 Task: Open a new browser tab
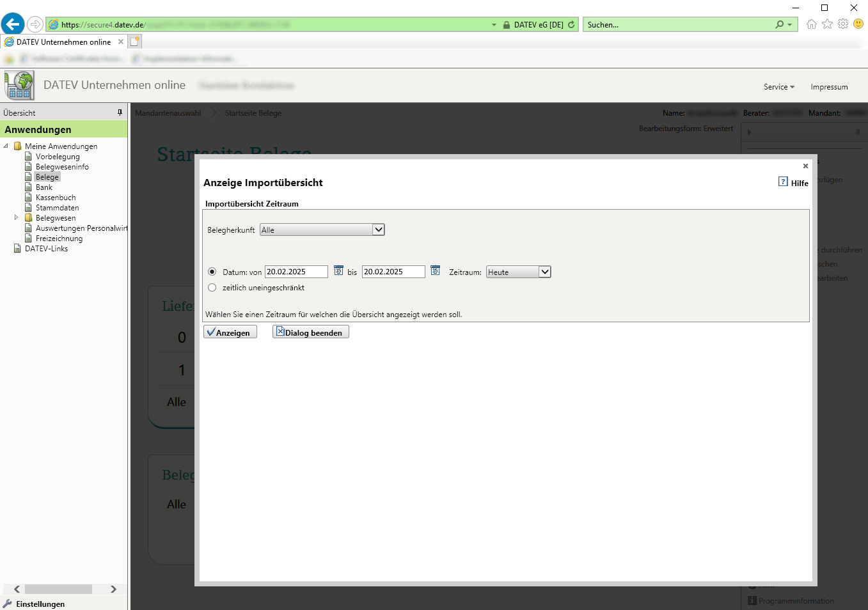click(135, 42)
